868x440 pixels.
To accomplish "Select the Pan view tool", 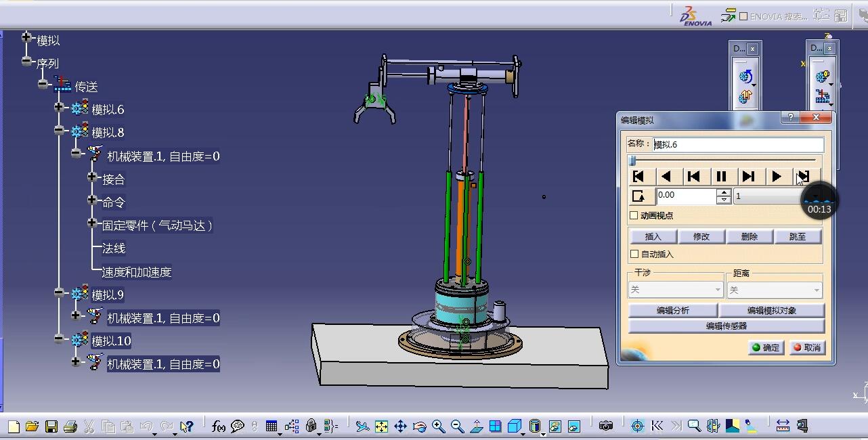I will point(401,426).
